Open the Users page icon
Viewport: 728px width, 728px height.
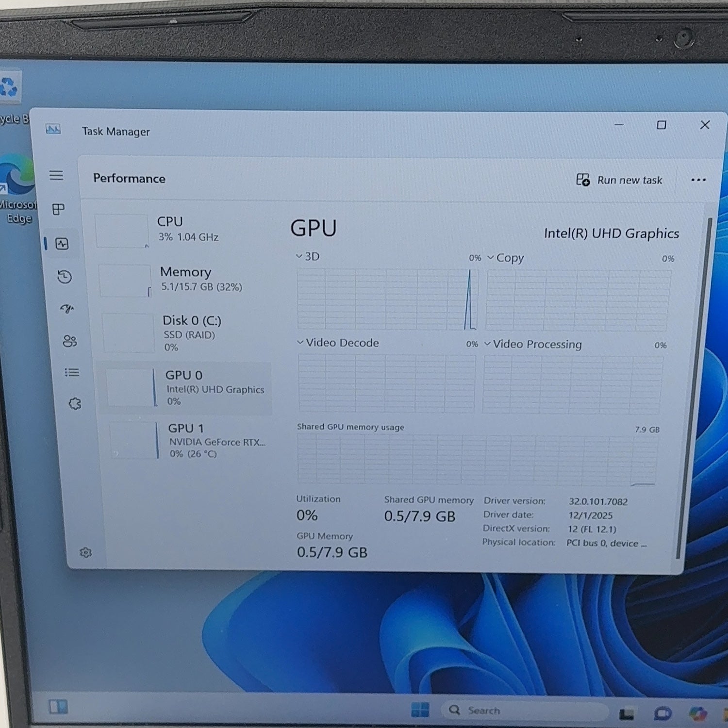pos(70,341)
